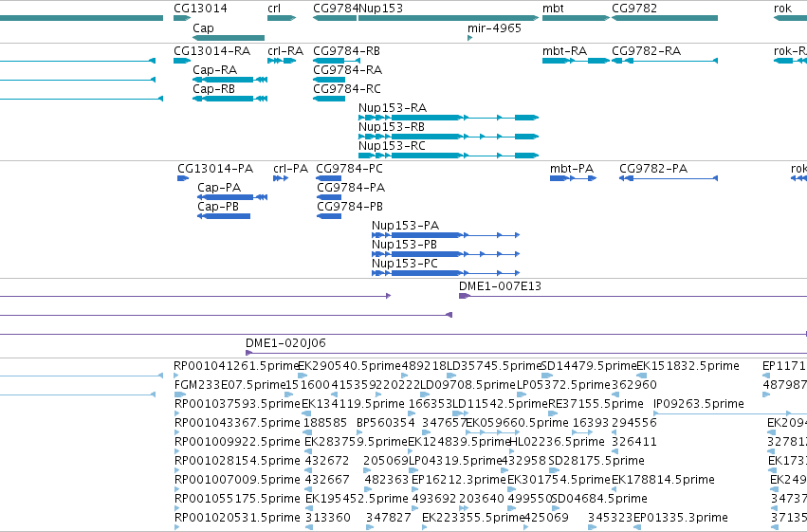Select EST EP01335.3prime
The width and height of the screenshot is (807, 532).
[x=680, y=519]
